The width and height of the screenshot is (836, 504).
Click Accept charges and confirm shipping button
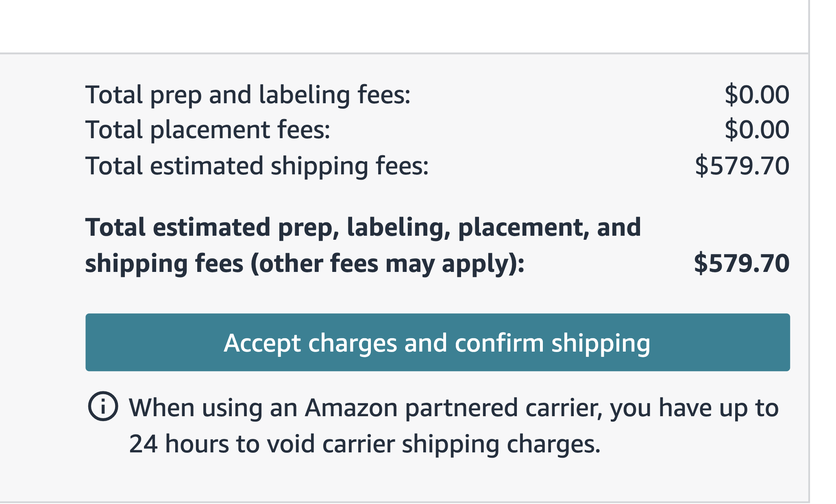pos(438,342)
